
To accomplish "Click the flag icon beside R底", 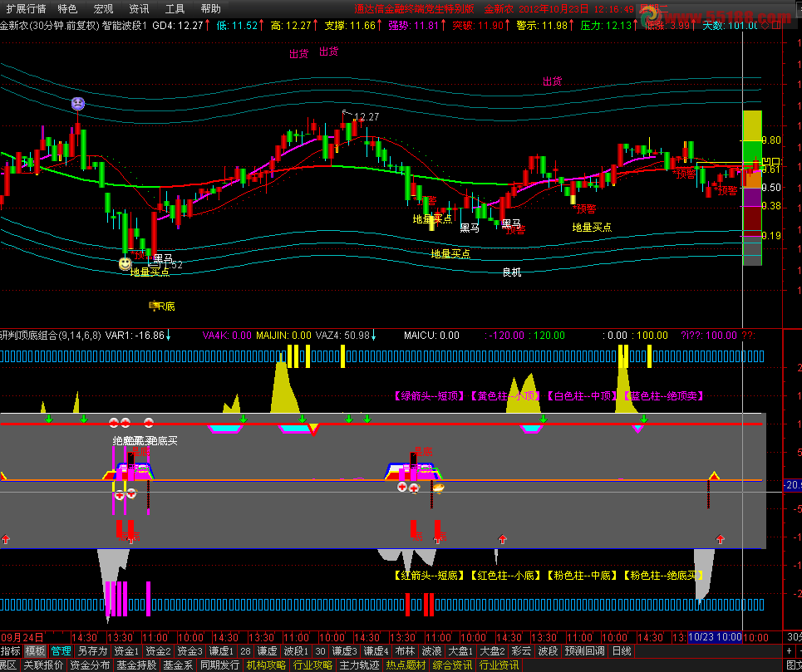I will click(x=152, y=306).
